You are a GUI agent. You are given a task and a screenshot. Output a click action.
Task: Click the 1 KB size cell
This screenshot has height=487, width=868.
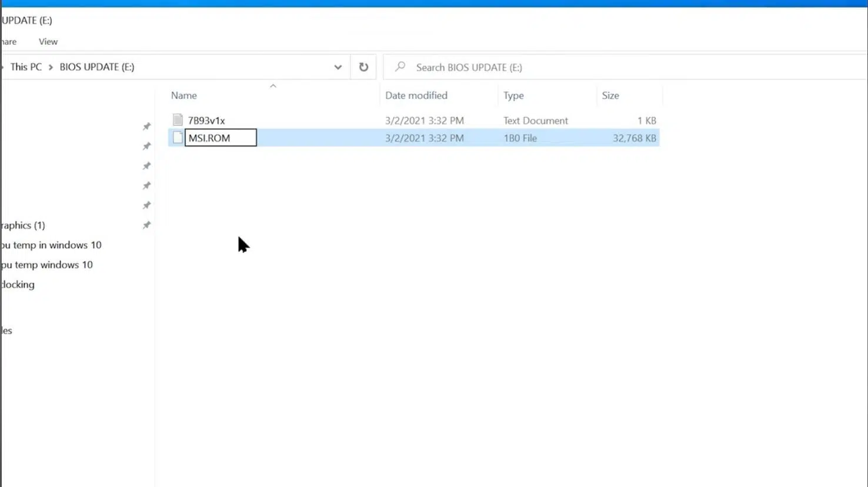tap(647, 121)
